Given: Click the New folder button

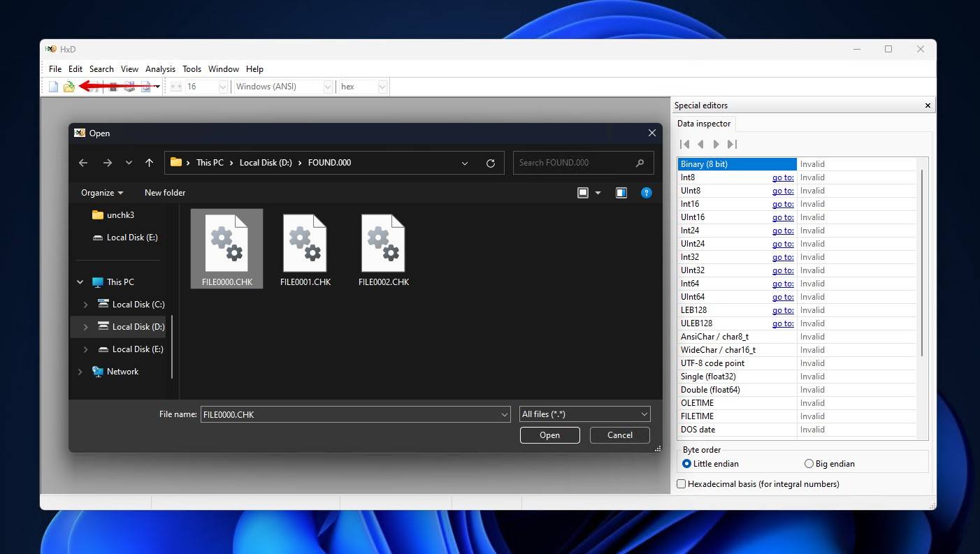Looking at the screenshot, I should [x=165, y=193].
